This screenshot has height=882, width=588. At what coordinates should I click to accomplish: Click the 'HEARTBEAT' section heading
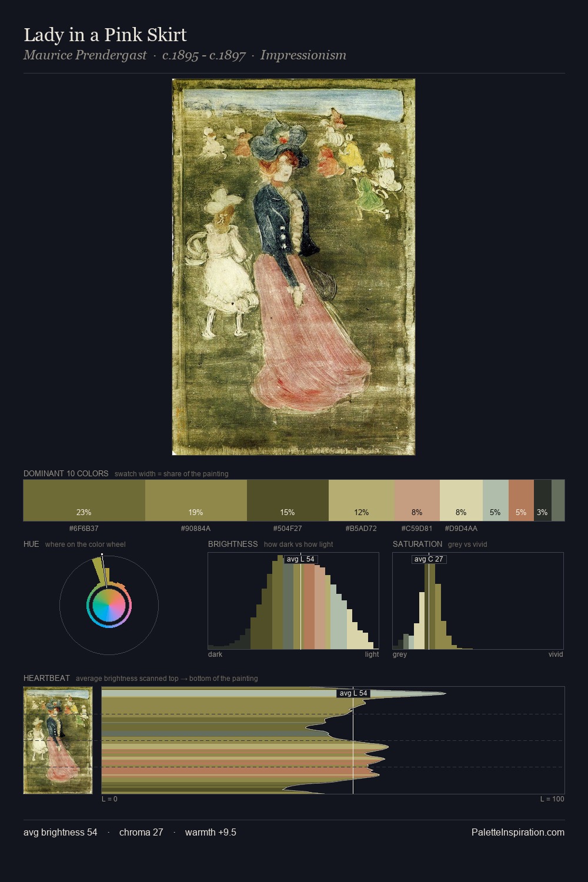click(x=46, y=678)
